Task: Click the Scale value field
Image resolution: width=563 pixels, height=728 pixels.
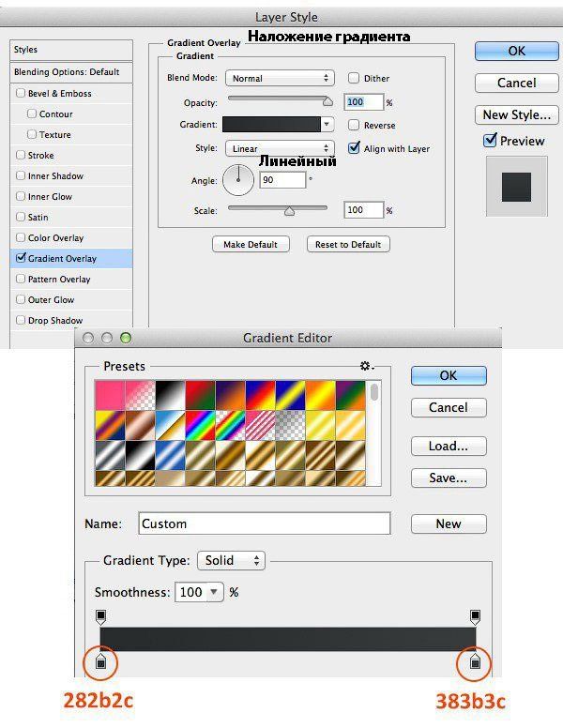Action: point(364,210)
